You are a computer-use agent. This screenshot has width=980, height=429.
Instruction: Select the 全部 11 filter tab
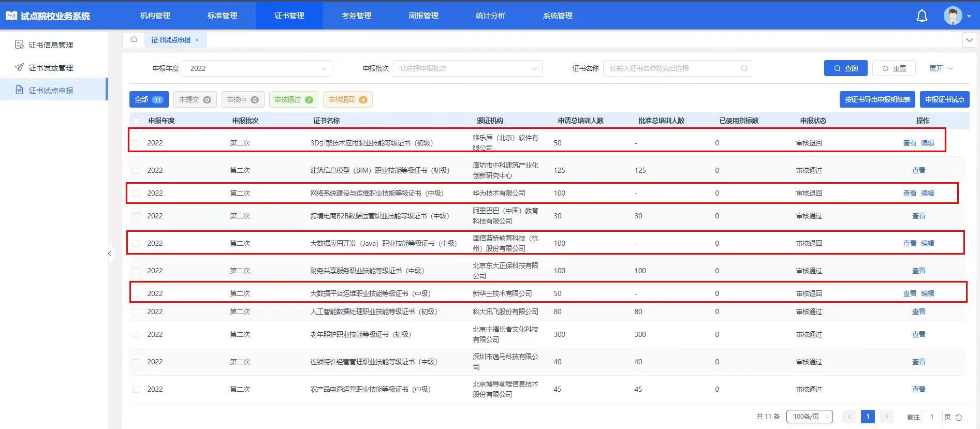point(149,99)
